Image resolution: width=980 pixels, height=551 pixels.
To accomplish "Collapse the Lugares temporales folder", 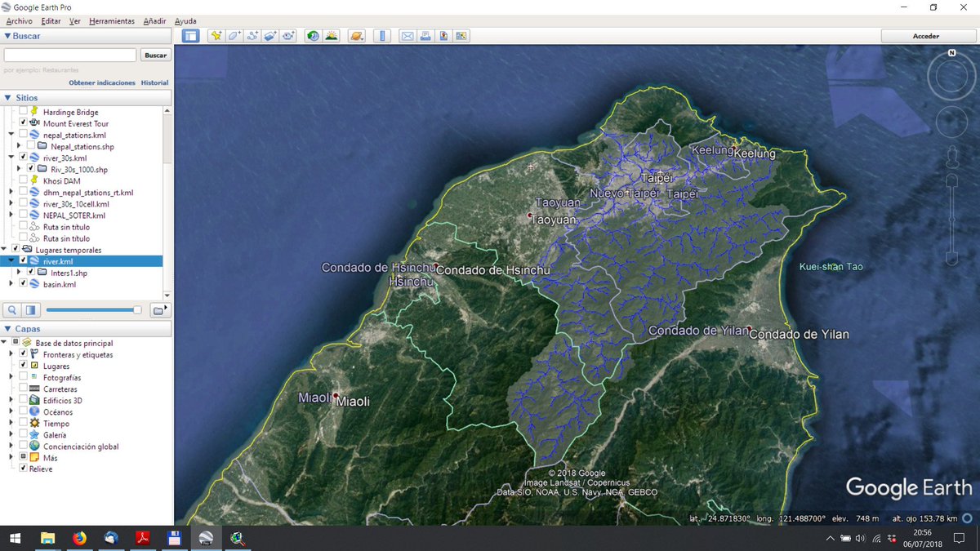I will pyautogui.click(x=5, y=249).
